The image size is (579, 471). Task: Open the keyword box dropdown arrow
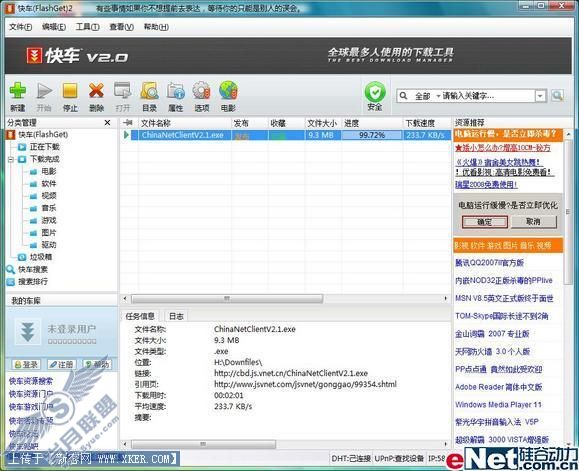point(540,96)
